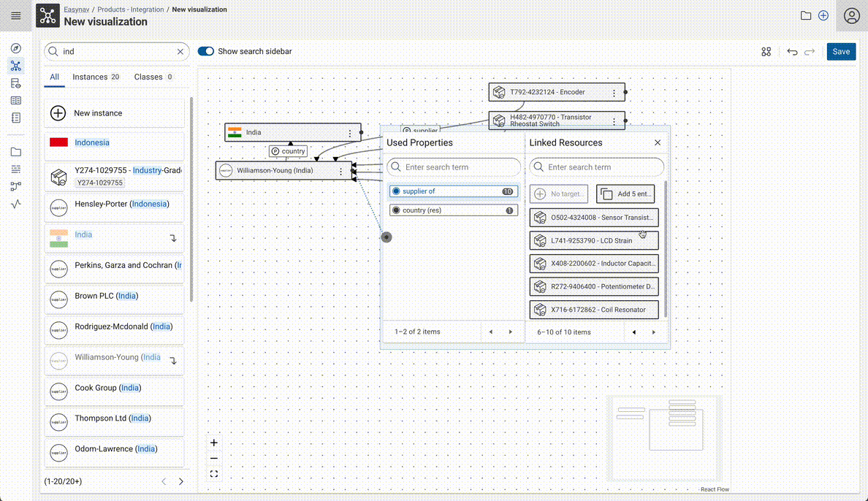Open the Williamson-Young node options menu
The height and width of the screenshot is (501, 868).
tap(340, 170)
